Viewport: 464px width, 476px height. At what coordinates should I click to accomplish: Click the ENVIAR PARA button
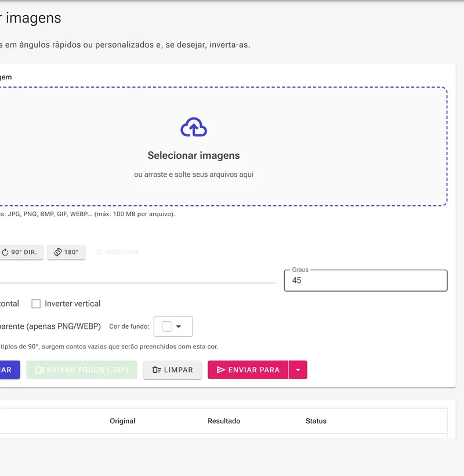[x=248, y=370]
